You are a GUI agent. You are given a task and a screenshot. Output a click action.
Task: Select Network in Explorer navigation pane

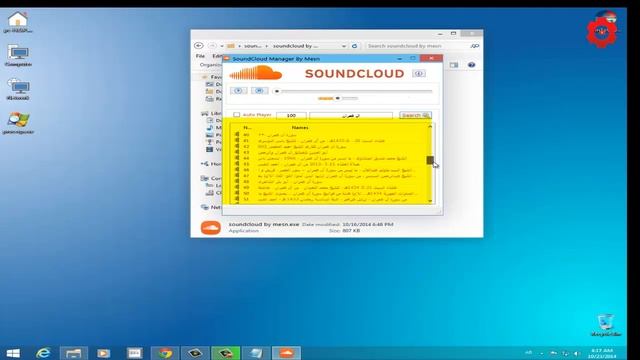click(x=211, y=207)
